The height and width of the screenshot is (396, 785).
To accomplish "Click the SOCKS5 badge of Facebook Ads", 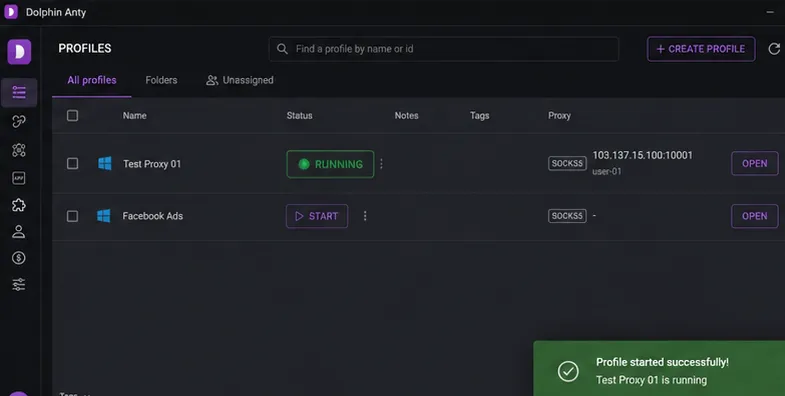I will [x=567, y=216].
